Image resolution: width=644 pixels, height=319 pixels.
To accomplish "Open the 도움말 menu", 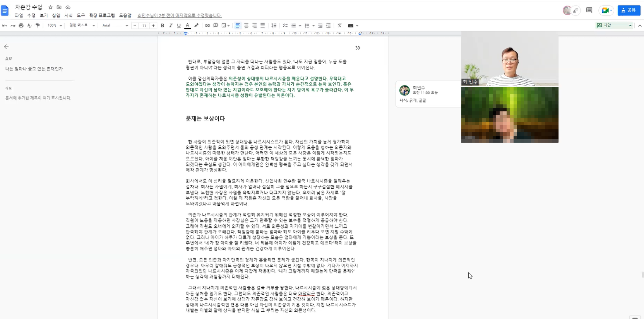I will (x=125, y=15).
